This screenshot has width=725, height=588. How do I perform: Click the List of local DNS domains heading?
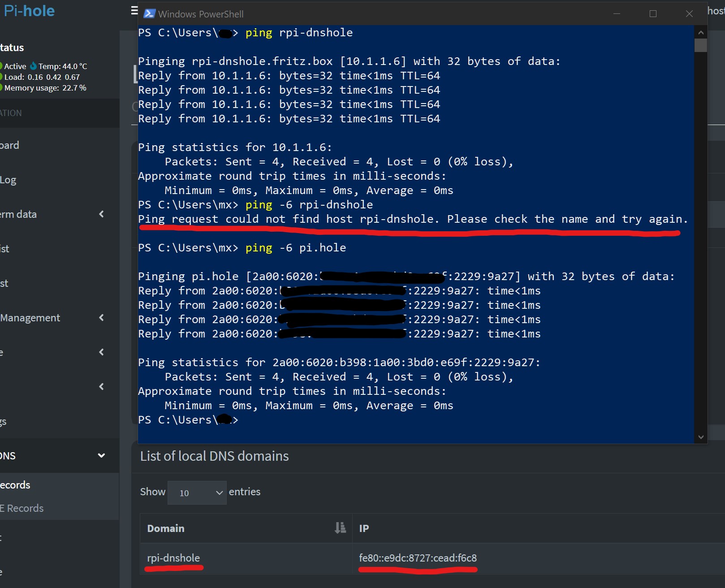[214, 456]
